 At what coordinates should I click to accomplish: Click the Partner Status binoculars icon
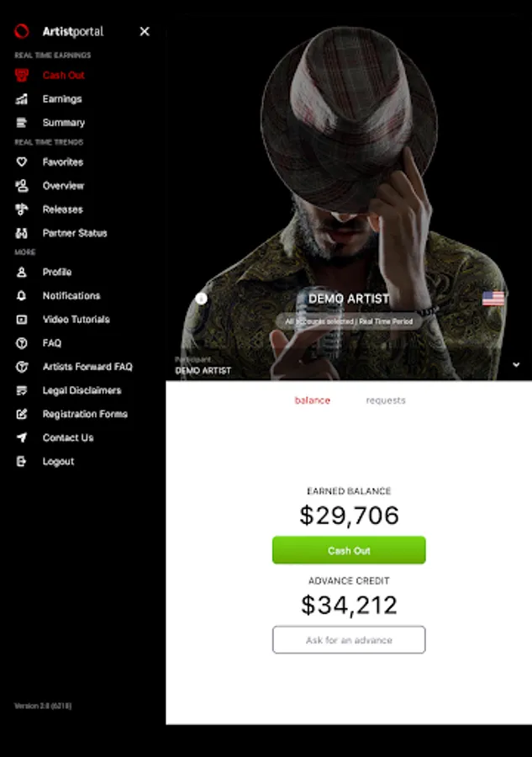coord(21,233)
